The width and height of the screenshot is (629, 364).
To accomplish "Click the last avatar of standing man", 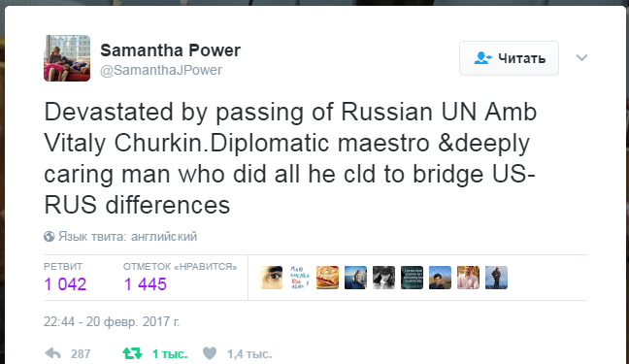I will coord(496,278).
